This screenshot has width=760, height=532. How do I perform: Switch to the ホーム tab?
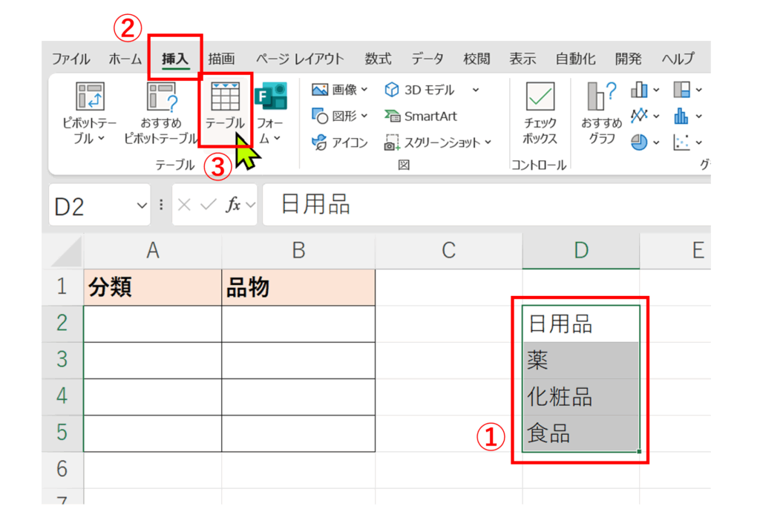(125, 59)
